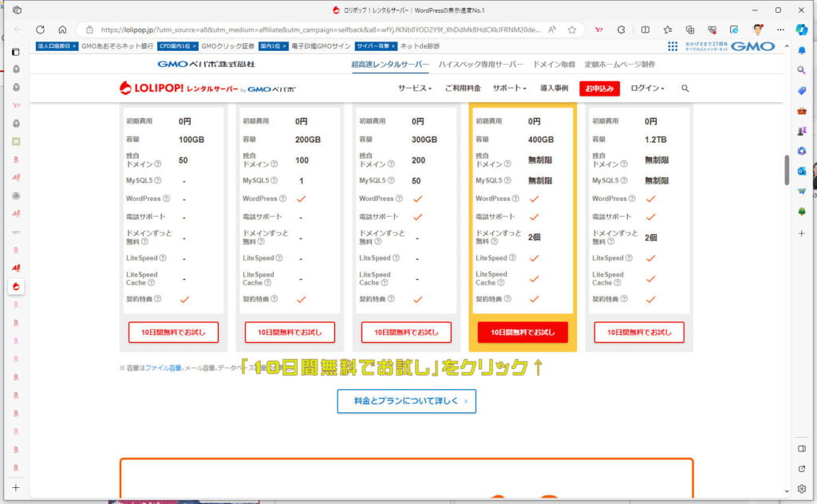Click the red お申込み button

point(599,89)
